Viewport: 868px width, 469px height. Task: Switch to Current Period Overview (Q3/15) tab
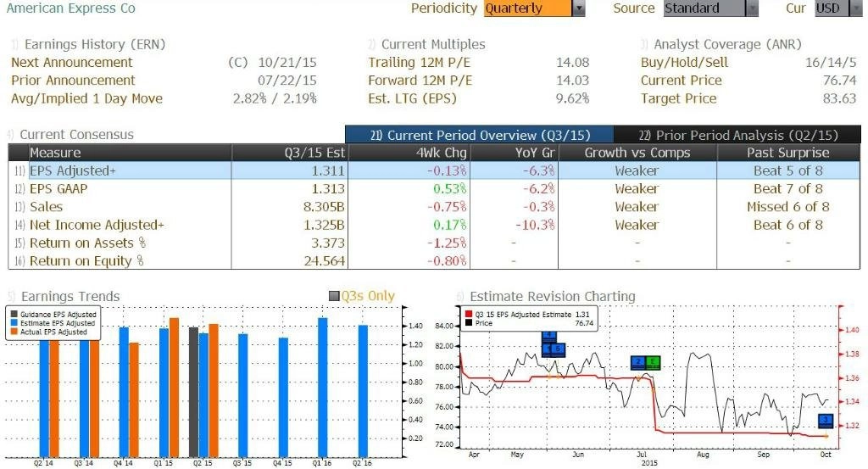pos(480,135)
